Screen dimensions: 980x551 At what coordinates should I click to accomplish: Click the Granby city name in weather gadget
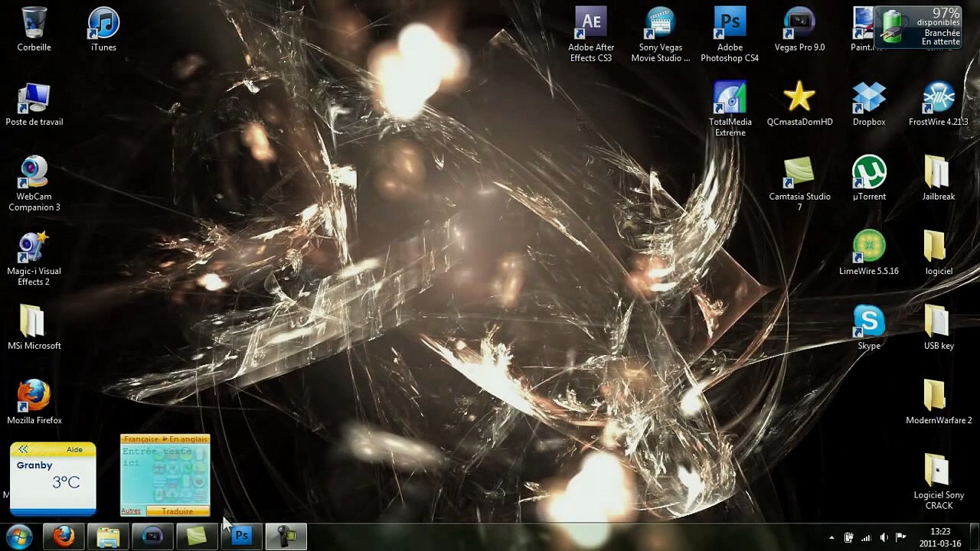[34, 465]
